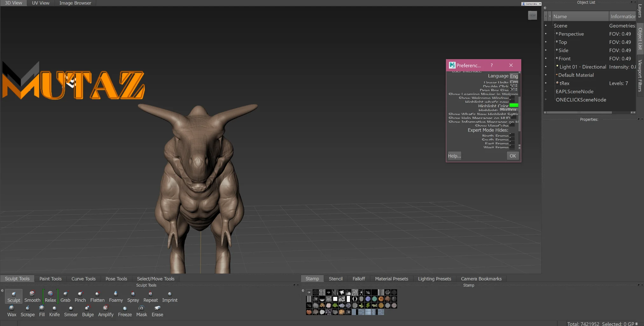644x326 pixels.
Task: Click the Information column header in Object List
Action: [x=622, y=16]
